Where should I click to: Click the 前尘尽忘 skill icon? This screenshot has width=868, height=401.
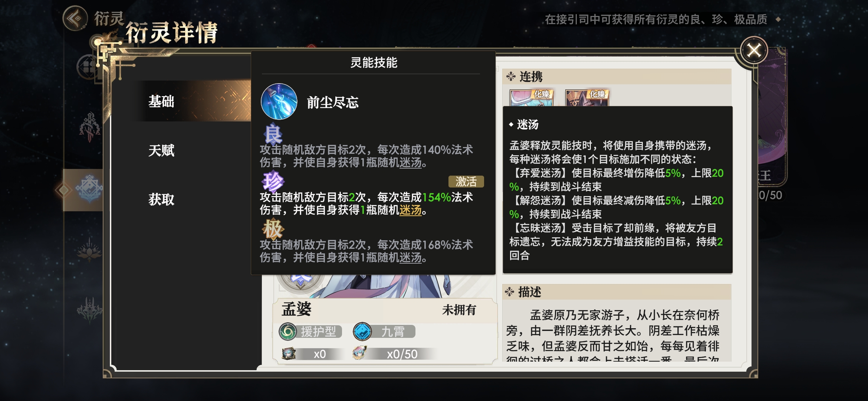point(279,101)
